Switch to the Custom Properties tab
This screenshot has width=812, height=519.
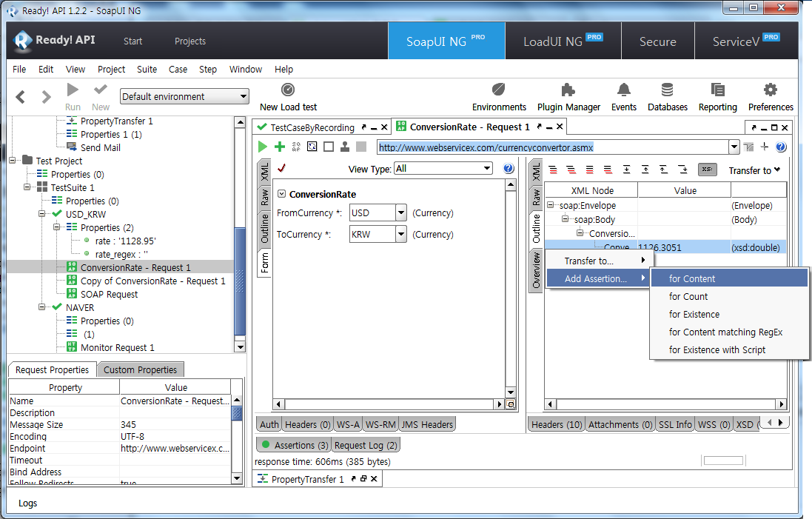coord(140,370)
